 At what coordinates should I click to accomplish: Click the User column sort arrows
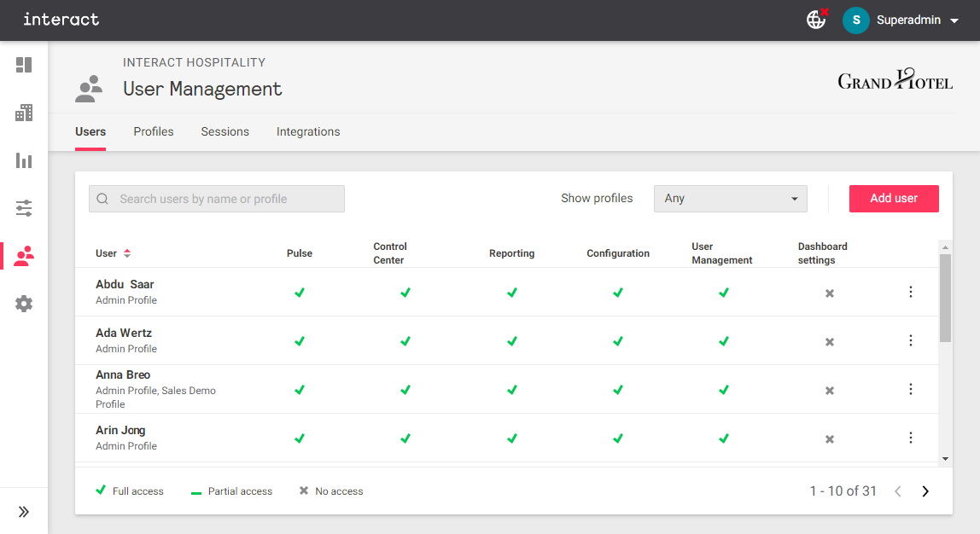click(x=127, y=253)
